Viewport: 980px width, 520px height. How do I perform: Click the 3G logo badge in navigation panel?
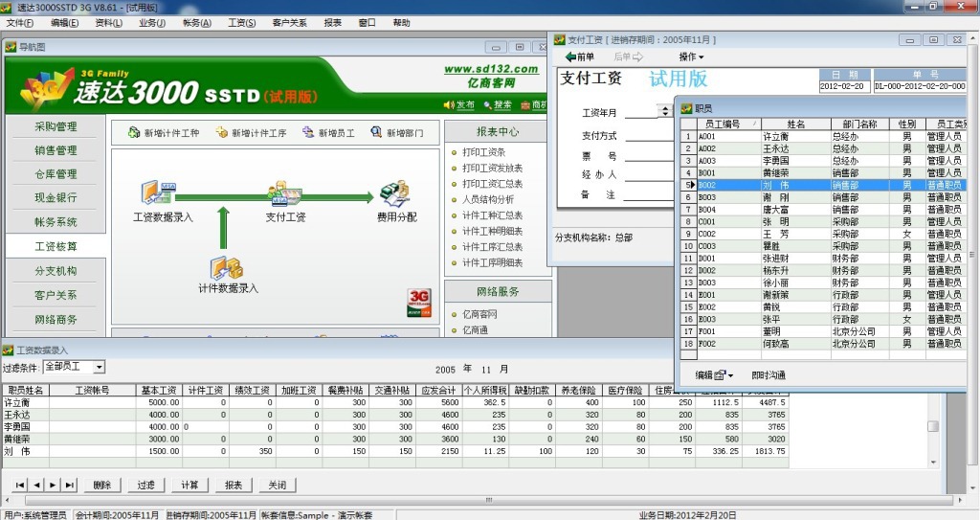pyautogui.click(x=419, y=303)
